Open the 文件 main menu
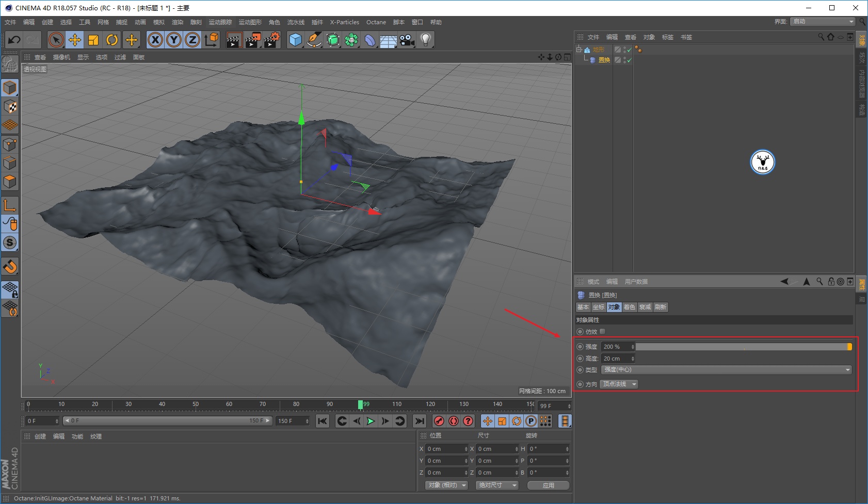This screenshot has width=868, height=504. point(10,22)
